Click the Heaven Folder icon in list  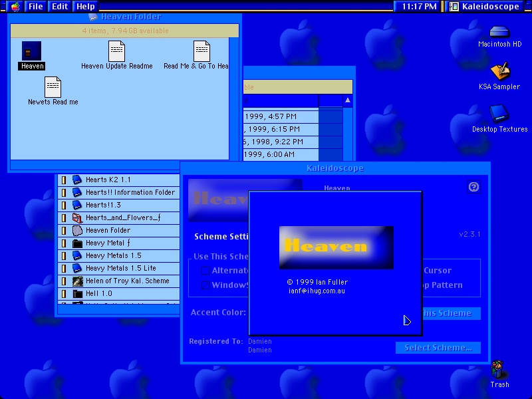pos(77,230)
